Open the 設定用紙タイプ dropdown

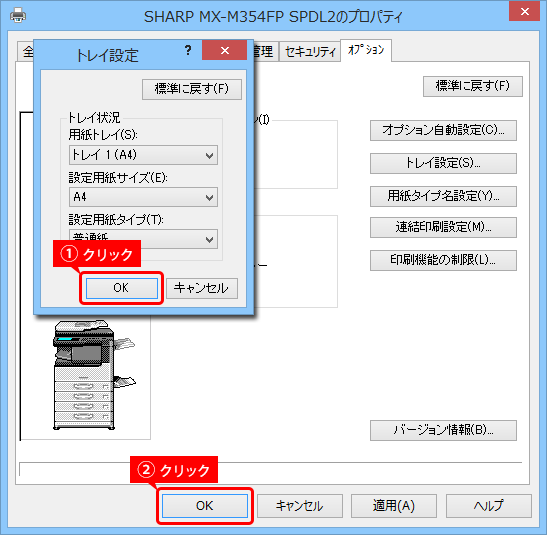[143, 239]
